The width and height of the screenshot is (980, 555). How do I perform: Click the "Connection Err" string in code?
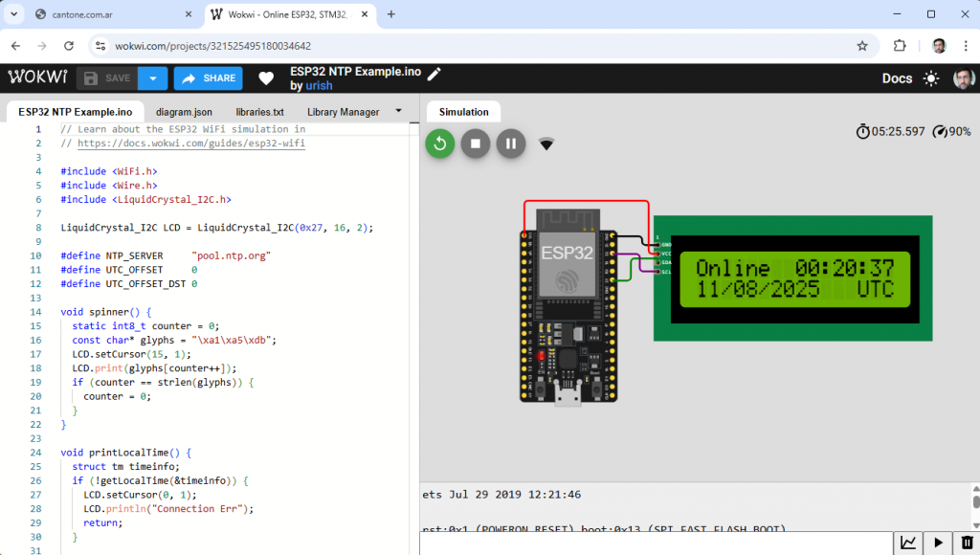pos(195,509)
